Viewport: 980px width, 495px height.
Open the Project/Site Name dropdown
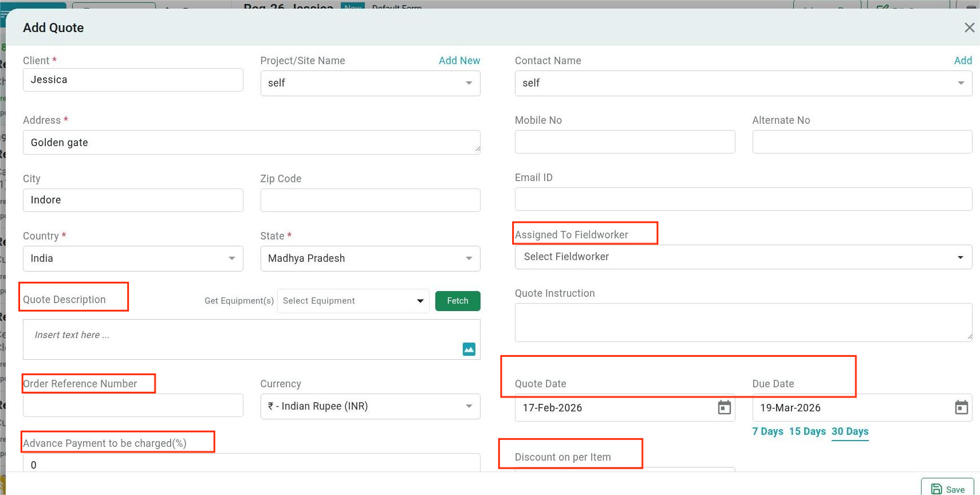370,83
